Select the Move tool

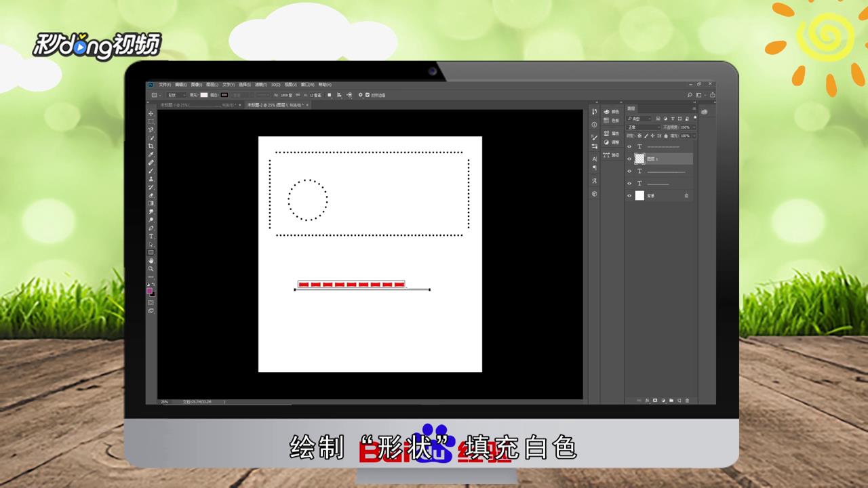tap(150, 113)
